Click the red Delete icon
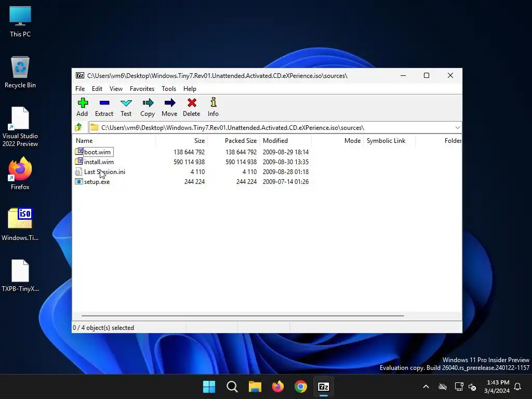Viewport: 532px width, 399px height. 192,103
